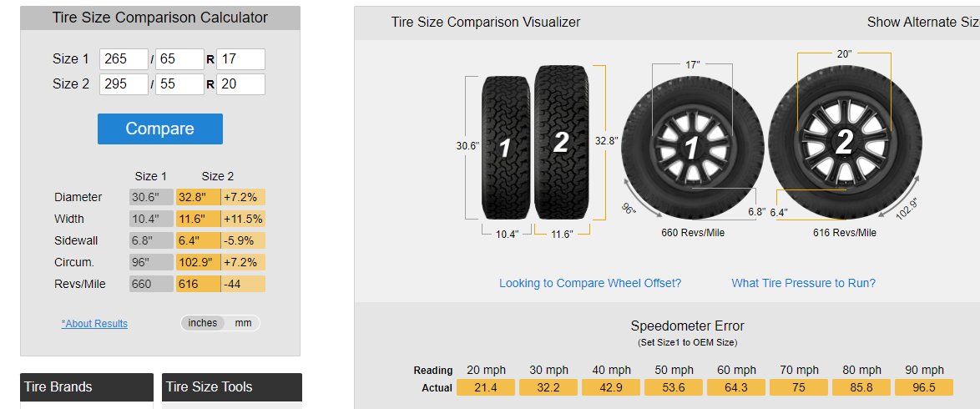Focus Size 1 rim diameter field 17
This screenshot has height=409, width=980.
[240, 58]
